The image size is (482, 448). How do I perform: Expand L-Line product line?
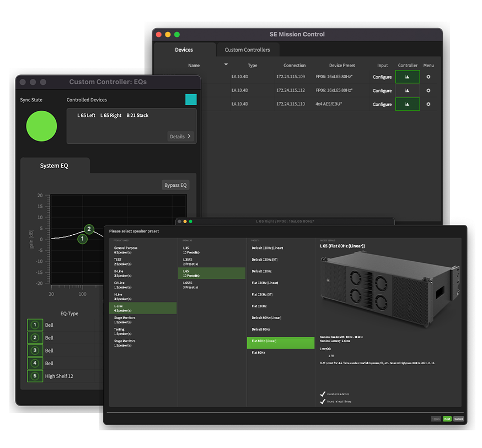143,308
